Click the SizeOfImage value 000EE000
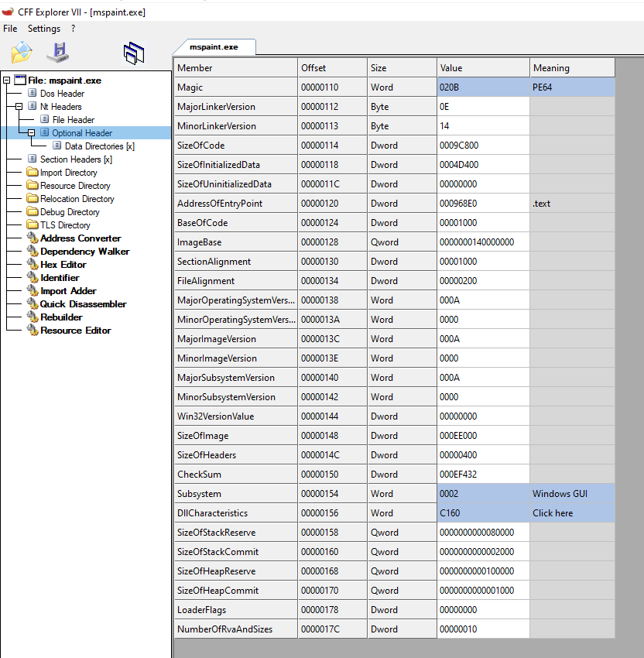Screen dimensions: 644x658 [x=483, y=436]
